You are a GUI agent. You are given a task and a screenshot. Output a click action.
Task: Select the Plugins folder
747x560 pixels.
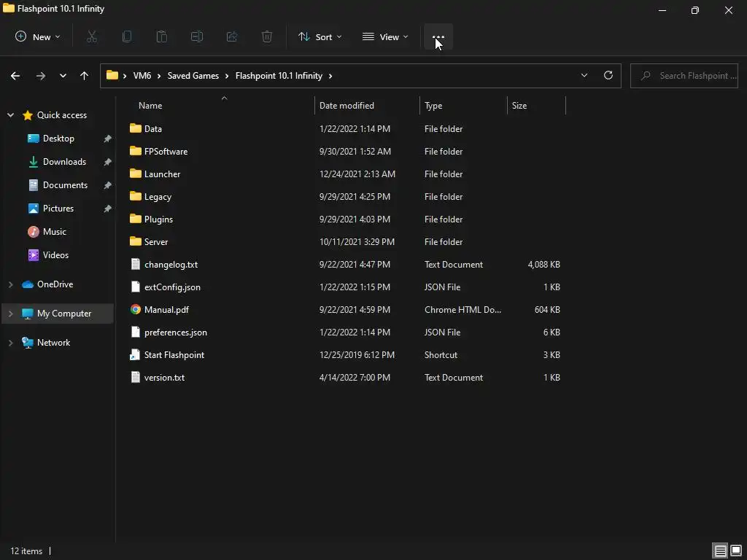tap(158, 219)
